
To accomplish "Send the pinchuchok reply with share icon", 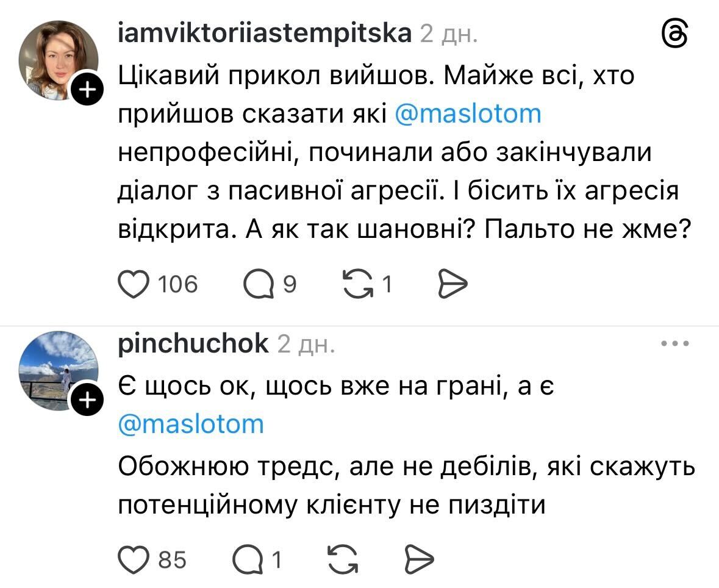I will (x=419, y=559).
